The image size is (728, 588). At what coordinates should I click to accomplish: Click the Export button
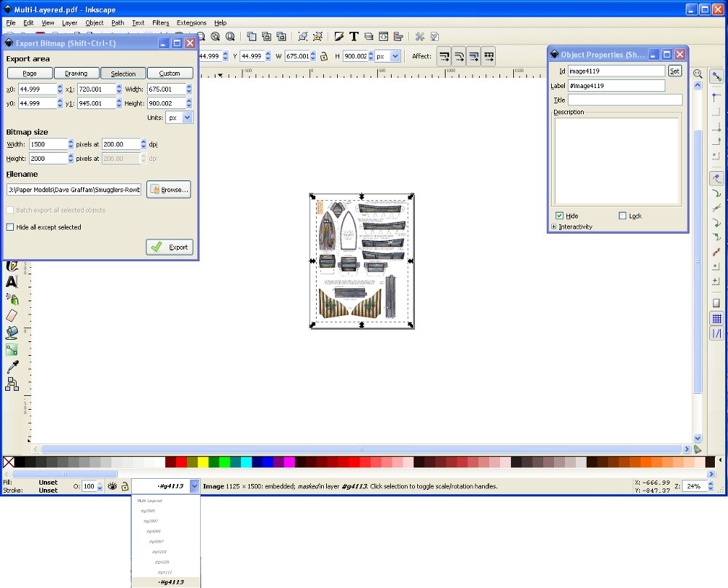(x=170, y=247)
